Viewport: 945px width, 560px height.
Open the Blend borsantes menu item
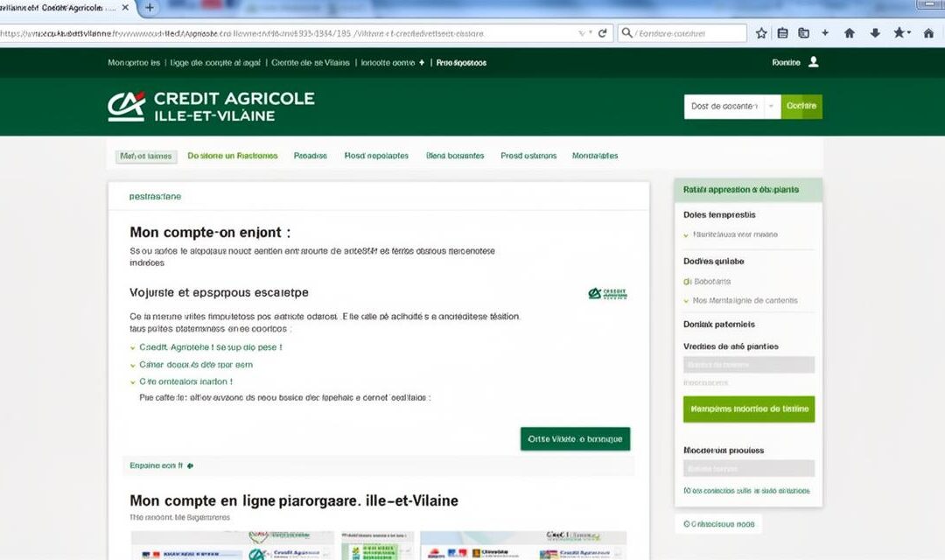coord(455,156)
